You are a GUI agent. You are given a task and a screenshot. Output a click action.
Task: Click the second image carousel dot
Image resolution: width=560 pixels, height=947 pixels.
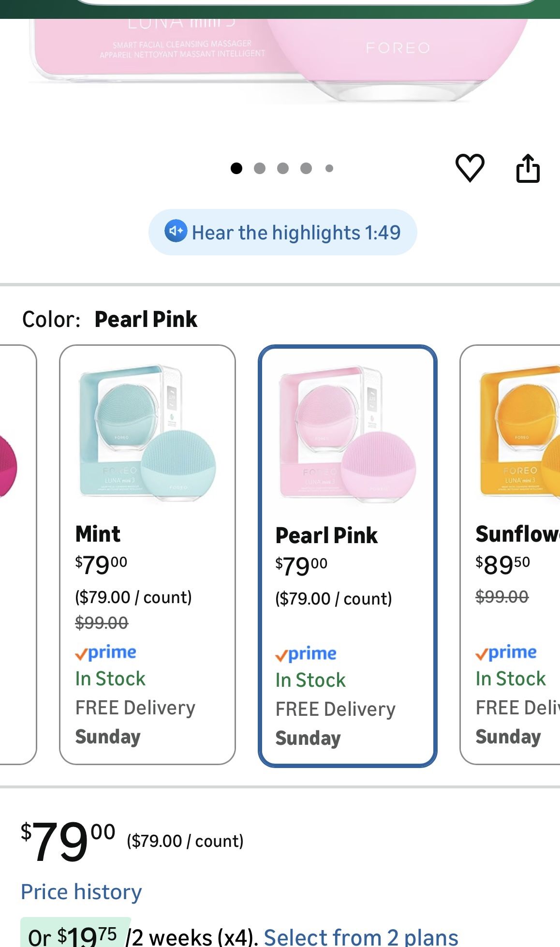tap(260, 168)
